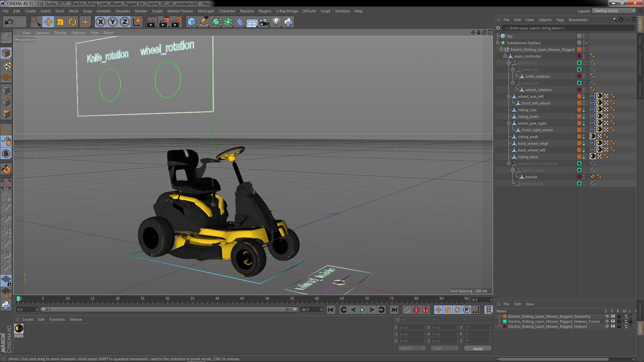The image size is (644, 362).
Task: Collapse the main_controller tree node
Action: click(505, 56)
